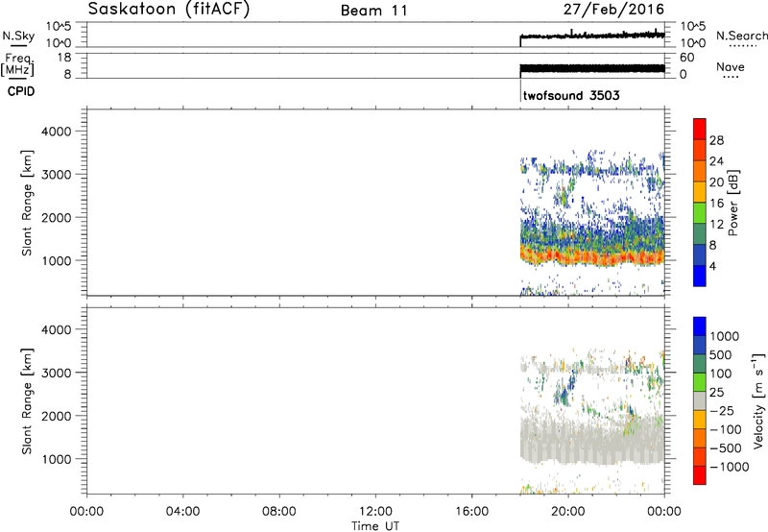
Task: Click the gray Velocity colorbar segment between 25 and -25
Action: [x=700, y=400]
